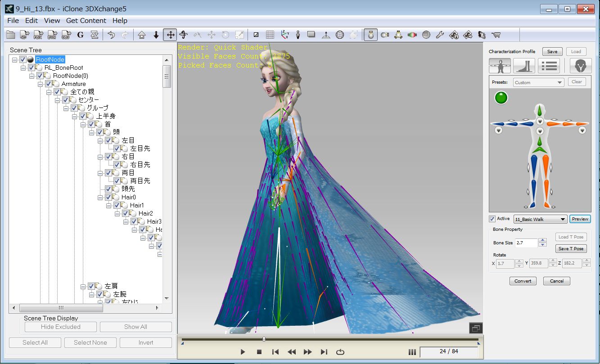Uncheck the Armature checkbox
Image resolution: width=600 pixels, height=364 pixels.
pyautogui.click(x=49, y=84)
